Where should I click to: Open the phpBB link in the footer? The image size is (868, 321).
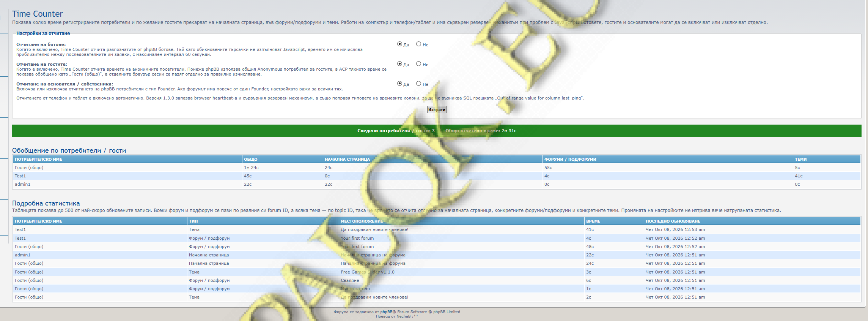(386, 312)
